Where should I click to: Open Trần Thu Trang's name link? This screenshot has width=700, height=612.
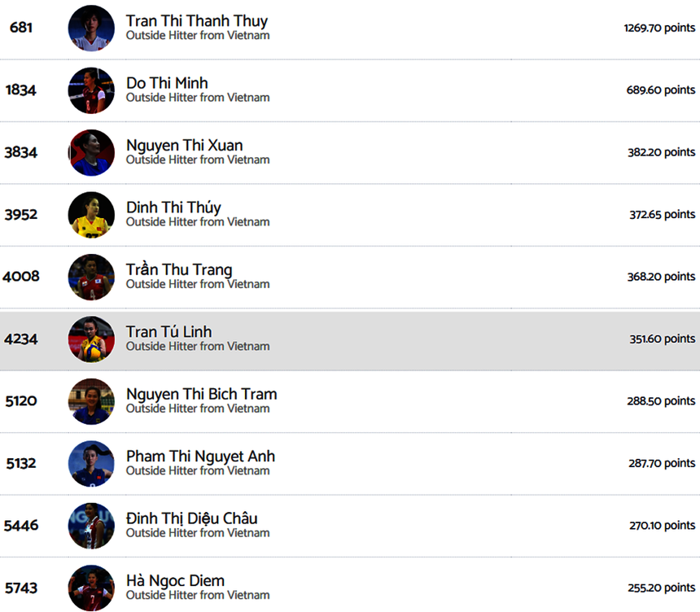(x=179, y=270)
